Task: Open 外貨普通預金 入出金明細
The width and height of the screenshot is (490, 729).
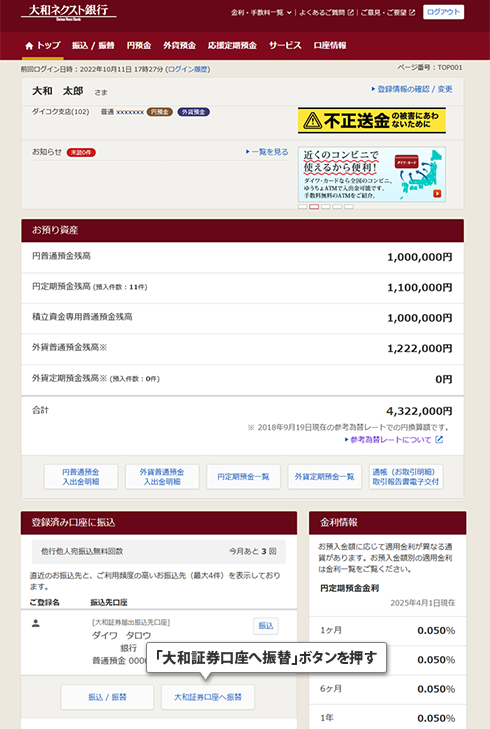Action: point(162,477)
